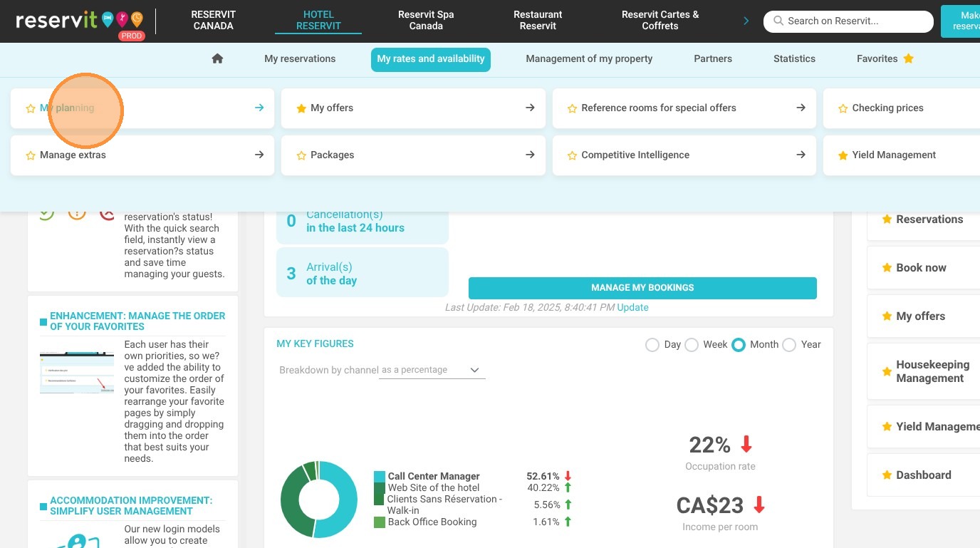Click the 'CA$23' income per room value

[x=710, y=506]
